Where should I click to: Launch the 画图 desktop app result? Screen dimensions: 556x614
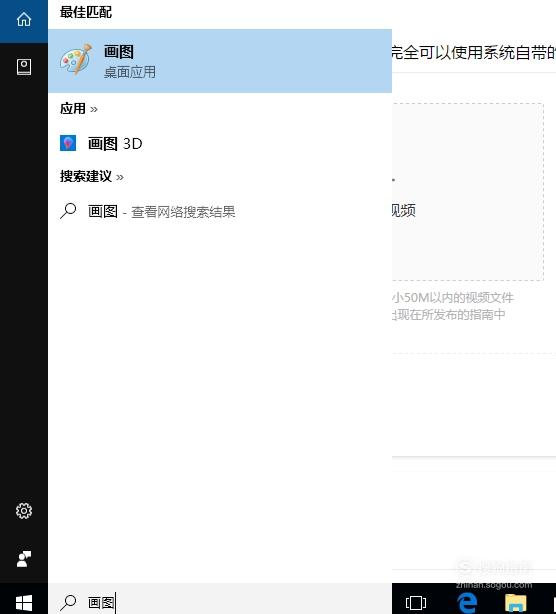coord(220,61)
